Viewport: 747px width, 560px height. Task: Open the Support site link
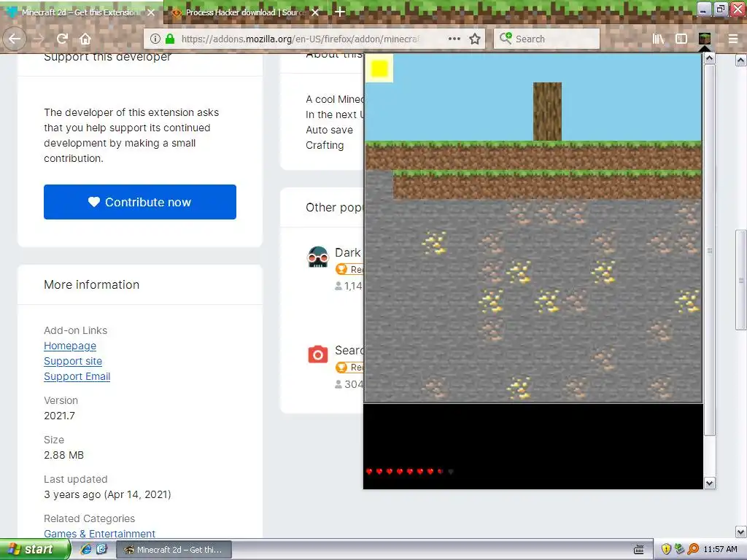[73, 361]
